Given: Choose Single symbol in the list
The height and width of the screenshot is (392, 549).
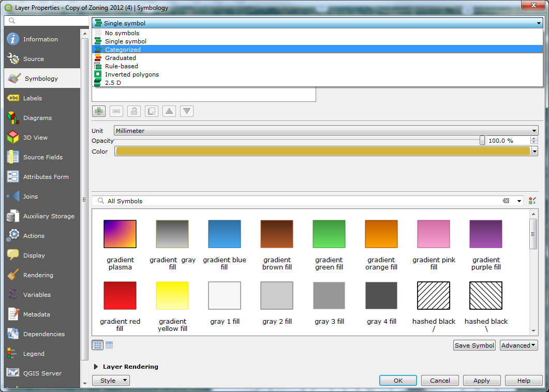Looking at the screenshot, I should pyautogui.click(x=317, y=41).
